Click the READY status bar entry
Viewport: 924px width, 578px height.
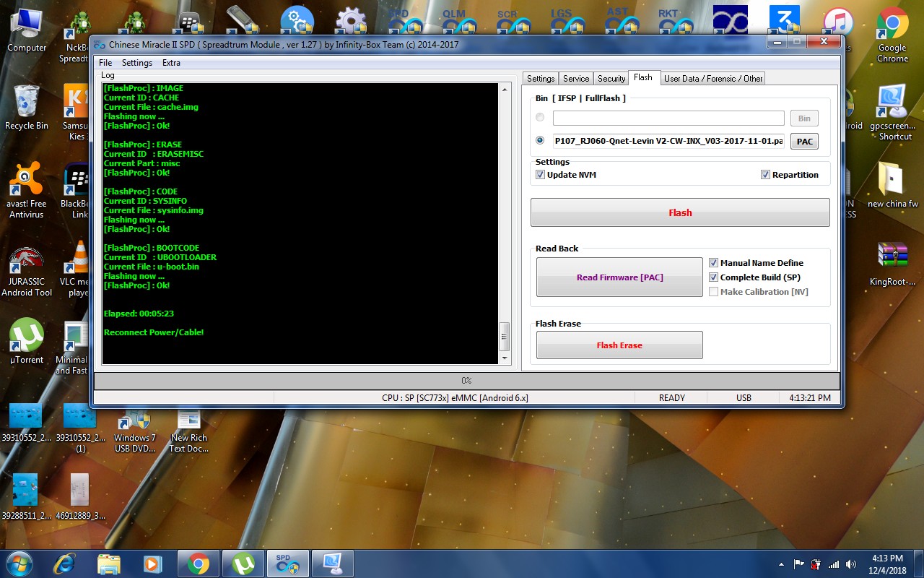[672, 398]
